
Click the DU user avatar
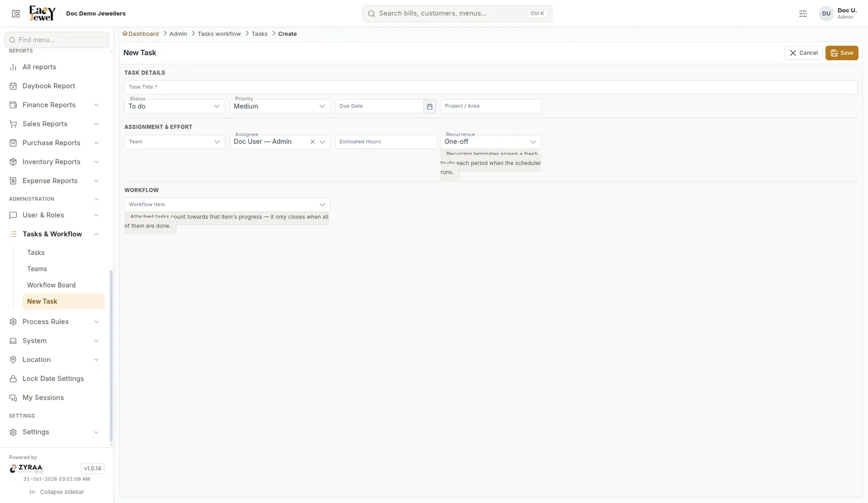pyautogui.click(x=826, y=14)
